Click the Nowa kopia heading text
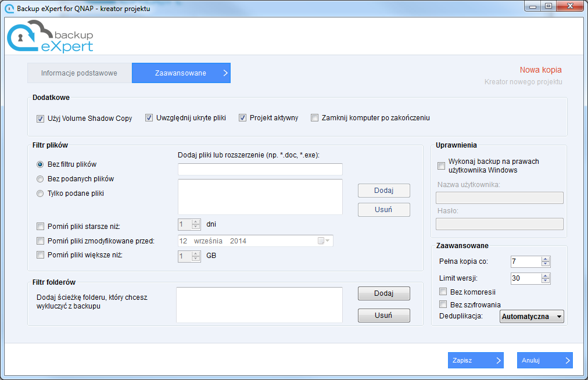 click(540, 70)
